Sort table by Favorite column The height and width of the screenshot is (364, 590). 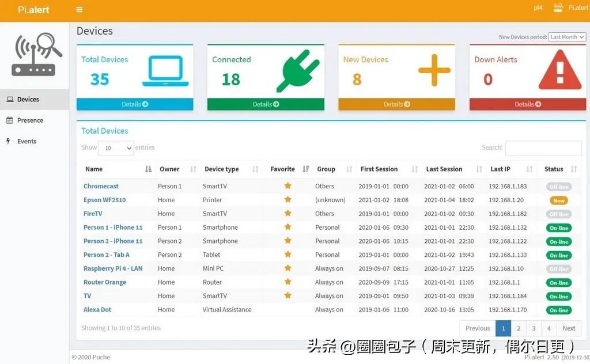click(289, 169)
